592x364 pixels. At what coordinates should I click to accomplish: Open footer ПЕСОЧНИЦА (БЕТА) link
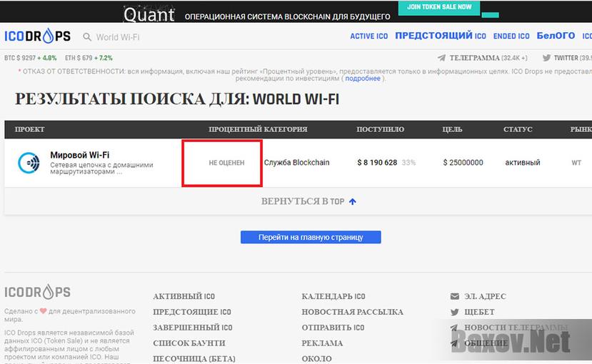pos(194,358)
